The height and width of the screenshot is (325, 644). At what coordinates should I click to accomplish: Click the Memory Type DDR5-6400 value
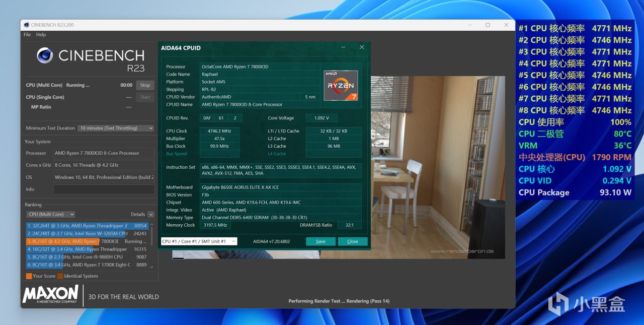[280, 217]
